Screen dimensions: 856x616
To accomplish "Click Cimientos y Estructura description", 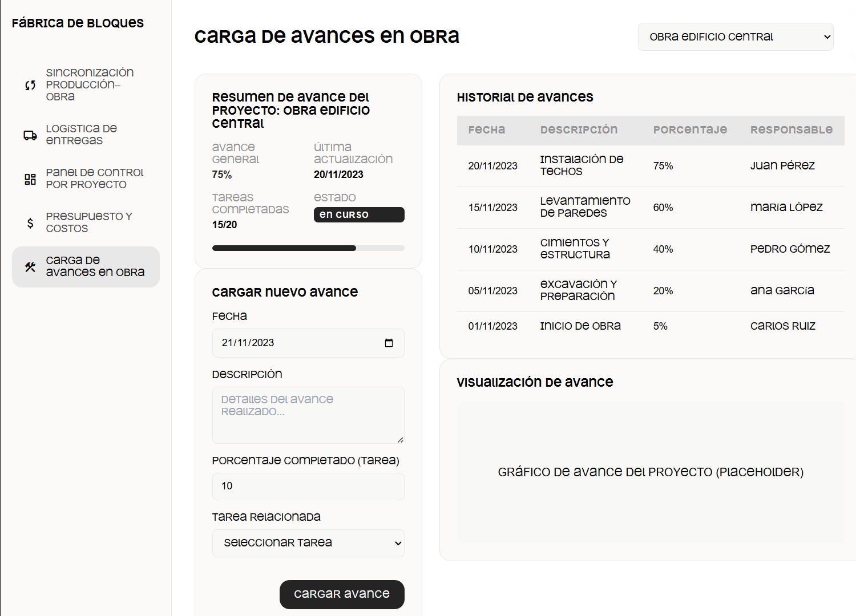I will pos(575,249).
